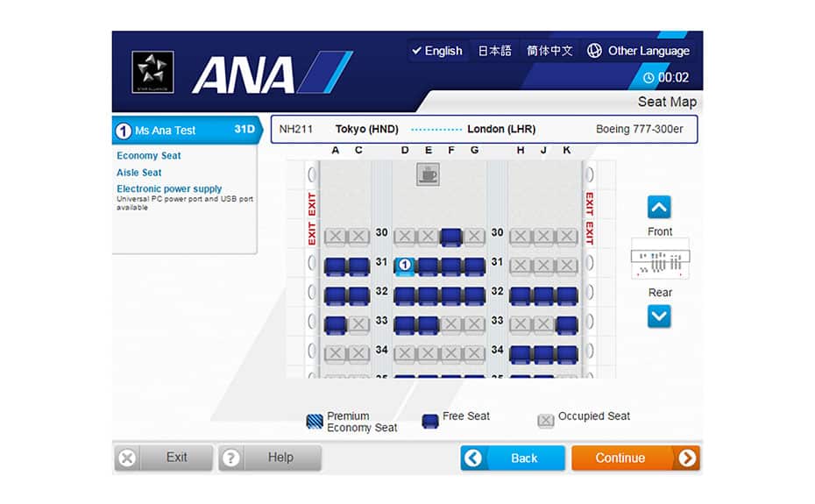The image size is (815, 504).
Task: Go Back to the previous screen
Action: [513, 458]
